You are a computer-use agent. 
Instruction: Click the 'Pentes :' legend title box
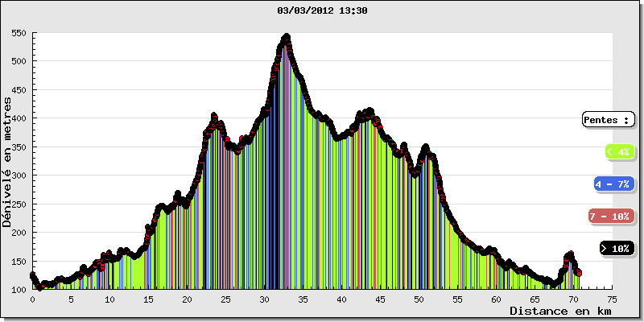tap(609, 119)
